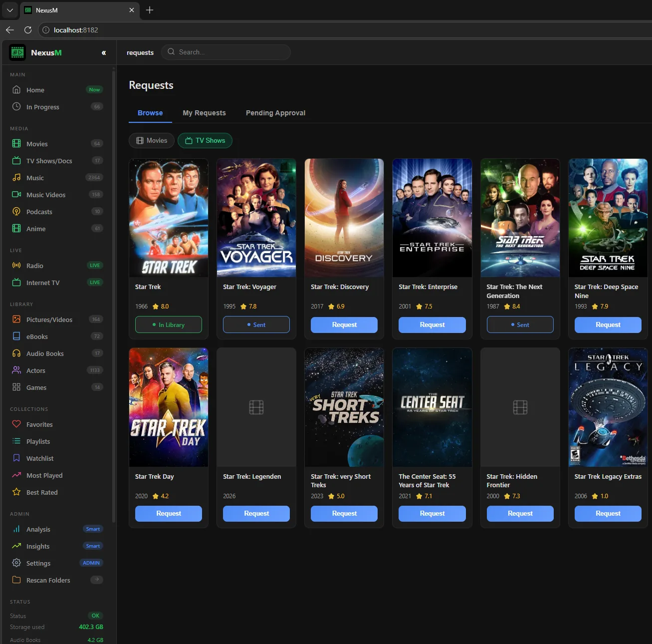
Task: Open TV Shows/Docs sidebar icon
Action: pos(16,161)
